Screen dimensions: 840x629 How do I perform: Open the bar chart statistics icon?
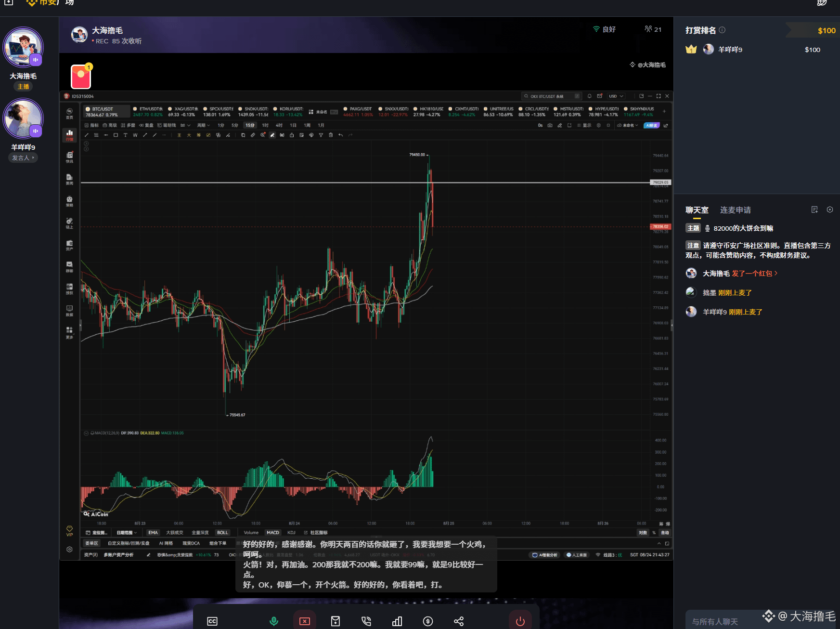tap(397, 621)
